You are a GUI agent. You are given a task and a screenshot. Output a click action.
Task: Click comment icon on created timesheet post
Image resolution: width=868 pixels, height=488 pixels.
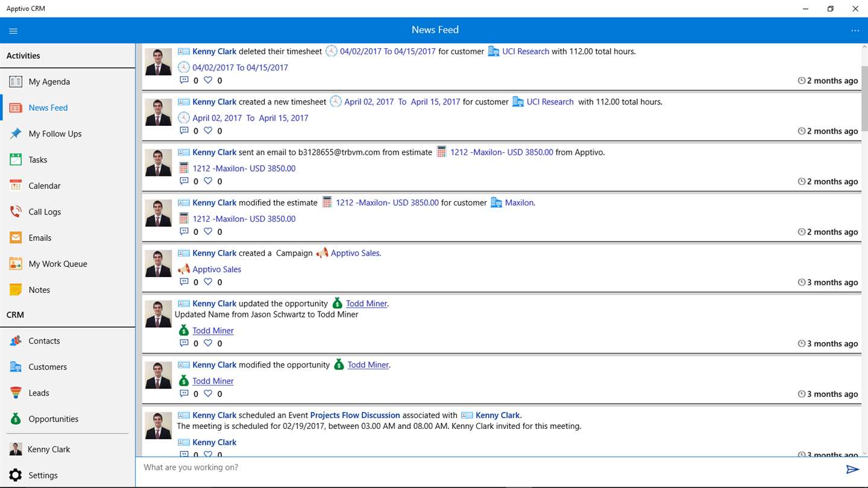pos(184,131)
